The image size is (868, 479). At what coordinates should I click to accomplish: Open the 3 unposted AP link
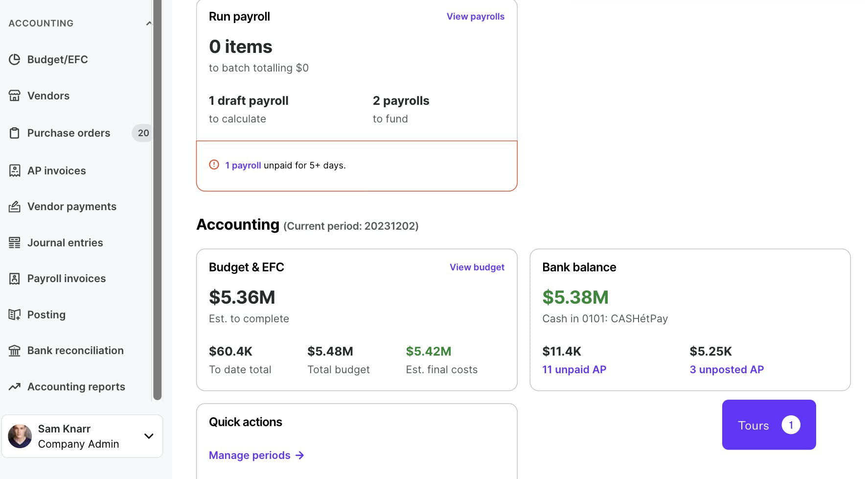[726, 370]
